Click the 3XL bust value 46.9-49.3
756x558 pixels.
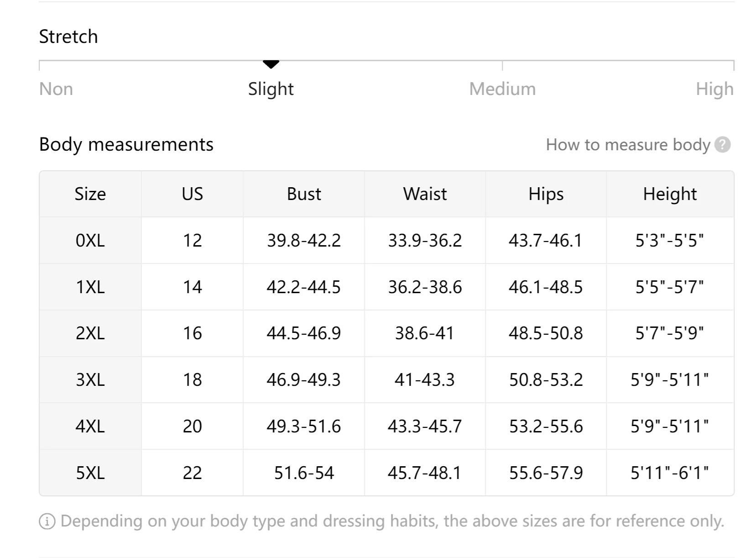304,380
